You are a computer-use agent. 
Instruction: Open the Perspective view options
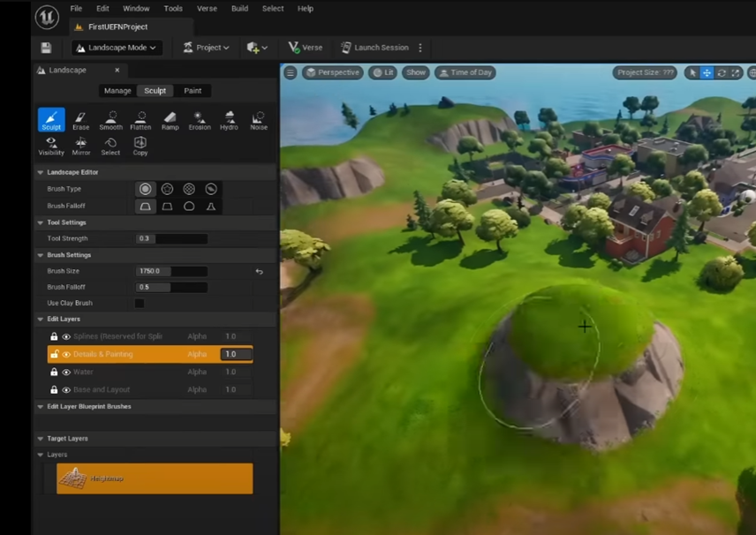pos(333,72)
